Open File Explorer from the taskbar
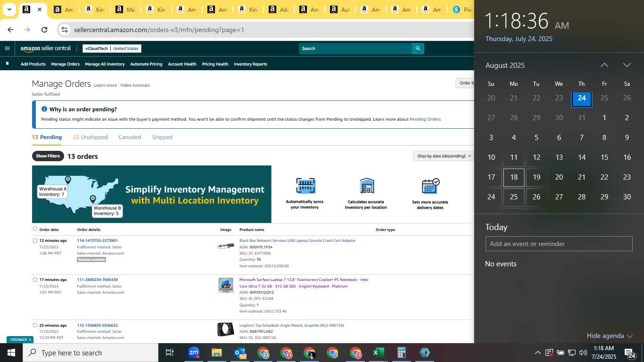The width and height of the screenshot is (644, 362). (216, 353)
